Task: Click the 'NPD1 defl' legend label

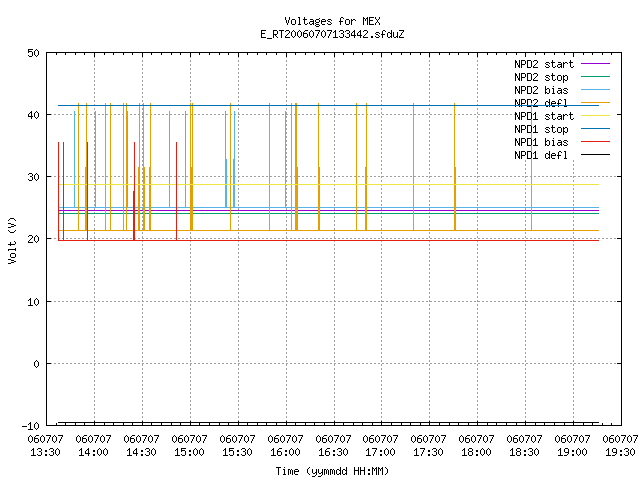Action: click(541, 155)
